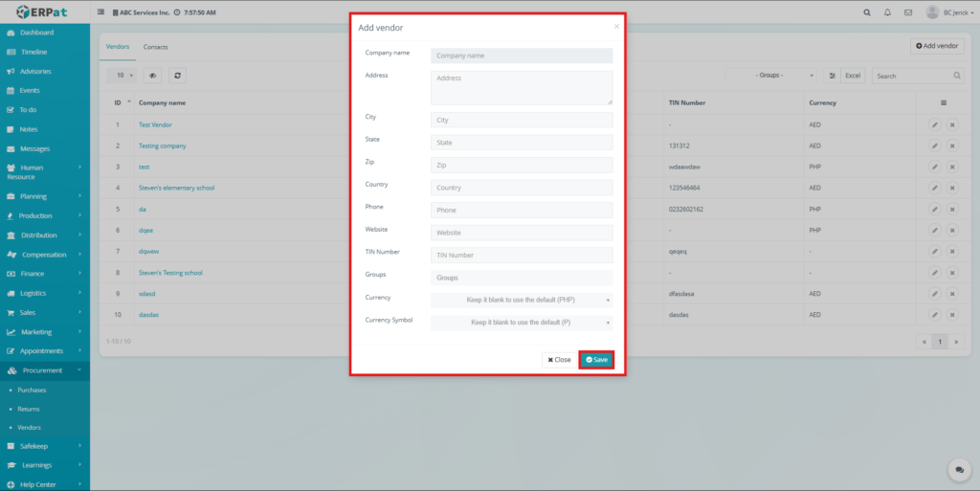Open the envelope messages icon in top bar
Viewport: 980px width, 491px height.
point(908,12)
